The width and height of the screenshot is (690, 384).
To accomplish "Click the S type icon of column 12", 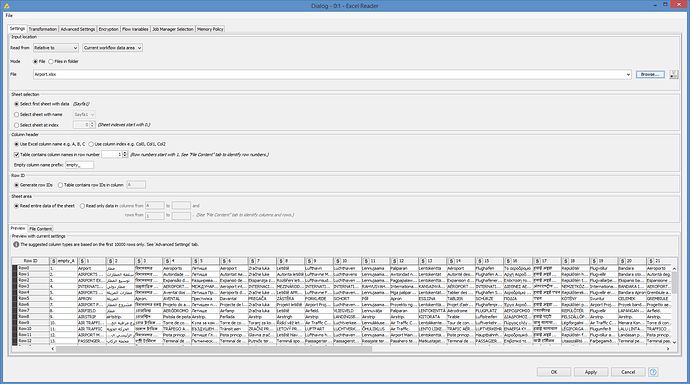I will [394, 261].
